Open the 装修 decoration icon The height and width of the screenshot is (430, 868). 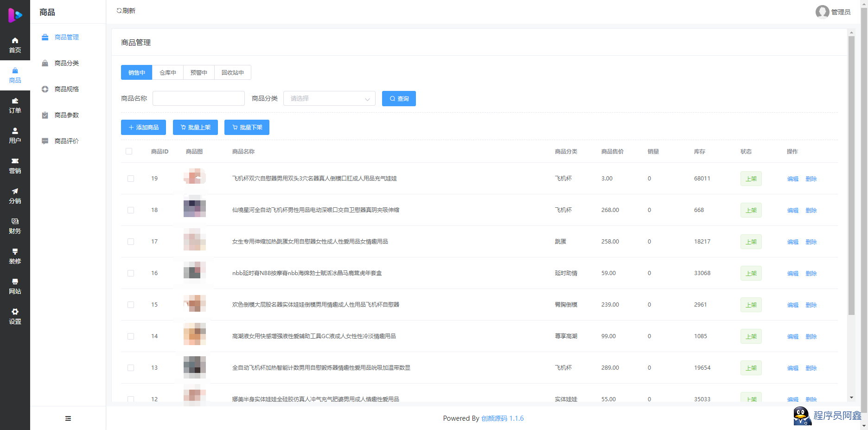point(15,252)
